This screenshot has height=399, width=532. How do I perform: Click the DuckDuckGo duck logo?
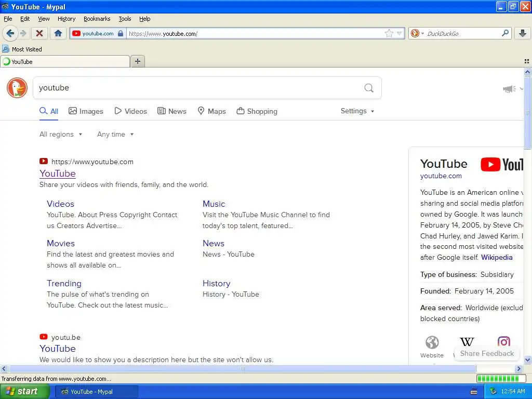pos(17,88)
